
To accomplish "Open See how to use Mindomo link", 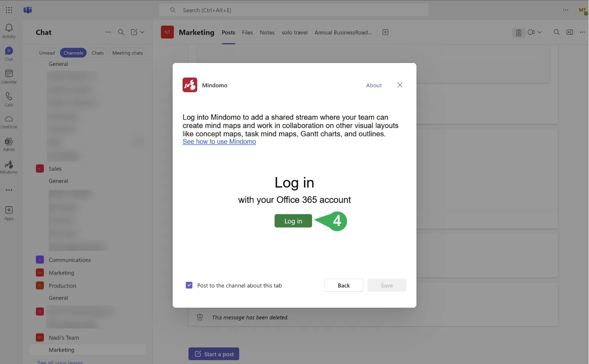I will click(x=219, y=142).
